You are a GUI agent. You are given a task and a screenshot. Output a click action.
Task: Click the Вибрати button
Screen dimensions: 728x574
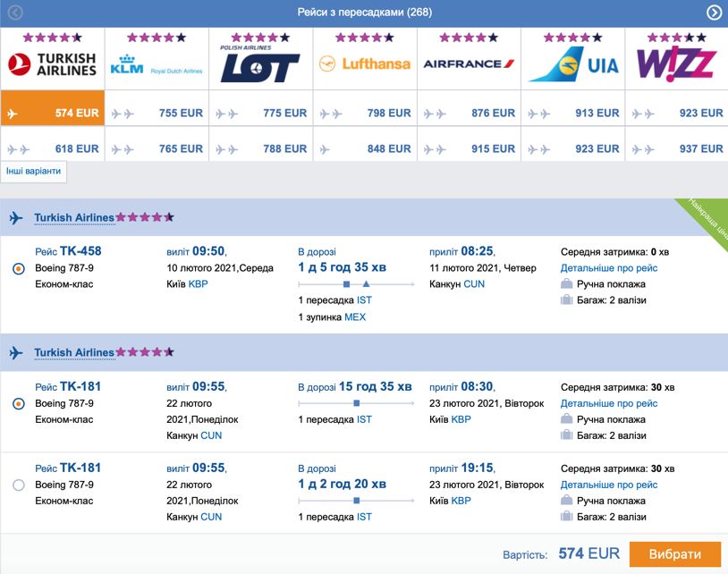675,554
